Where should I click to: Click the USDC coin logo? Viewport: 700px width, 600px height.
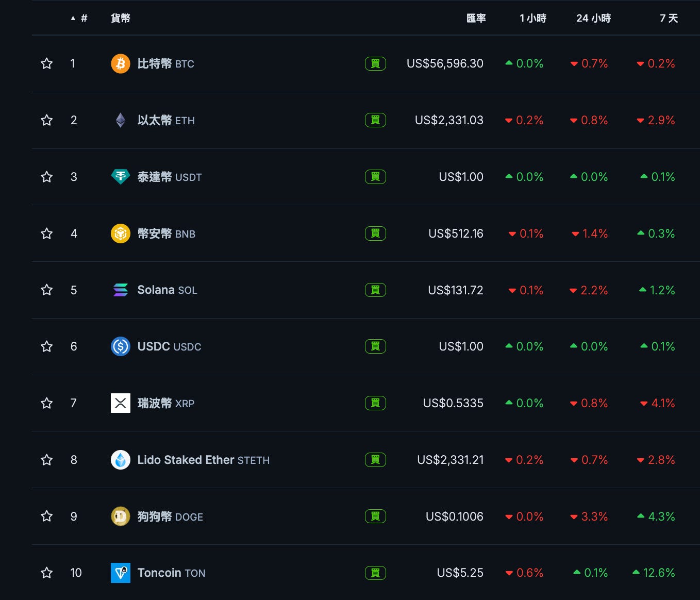pos(121,346)
